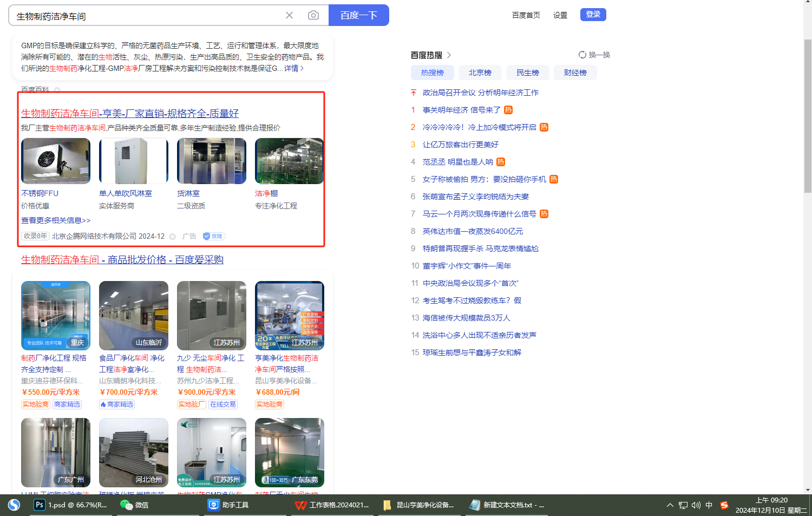Open hot search 海信被传大规模裁员3万人
This screenshot has width=812, height=516.
(467, 318)
